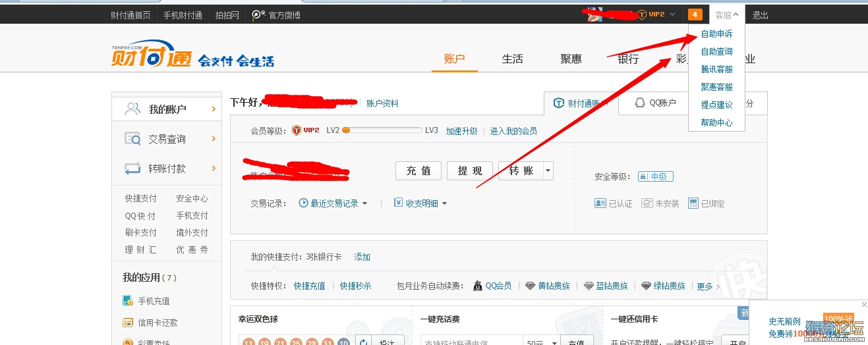Click the transaction query magnifier icon
868x345 pixels.
pyautogui.click(x=132, y=139)
